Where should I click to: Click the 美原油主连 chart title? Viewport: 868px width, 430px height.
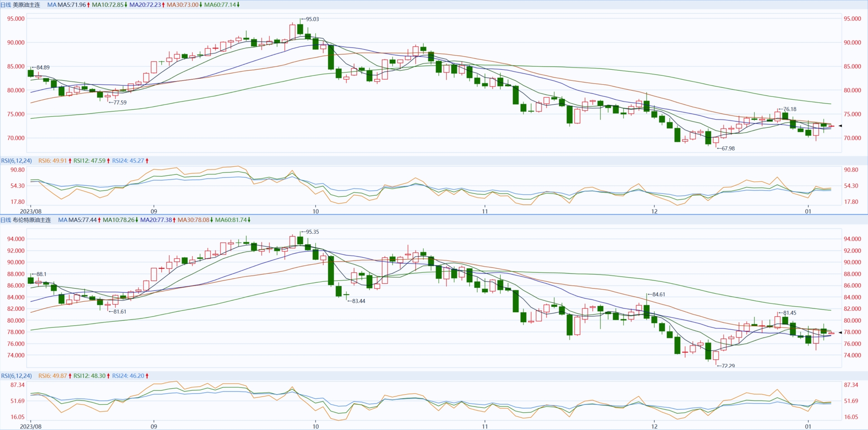26,5
